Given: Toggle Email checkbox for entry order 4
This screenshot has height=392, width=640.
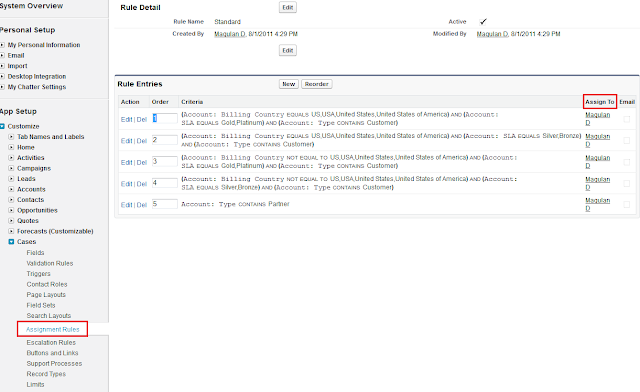Looking at the screenshot, I should point(627,184).
